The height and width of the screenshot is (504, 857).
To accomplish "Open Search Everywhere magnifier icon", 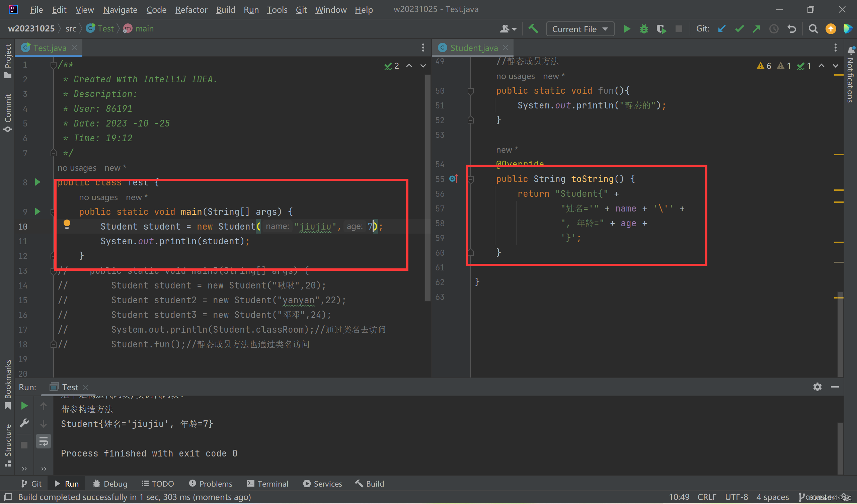I will tap(813, 29).
